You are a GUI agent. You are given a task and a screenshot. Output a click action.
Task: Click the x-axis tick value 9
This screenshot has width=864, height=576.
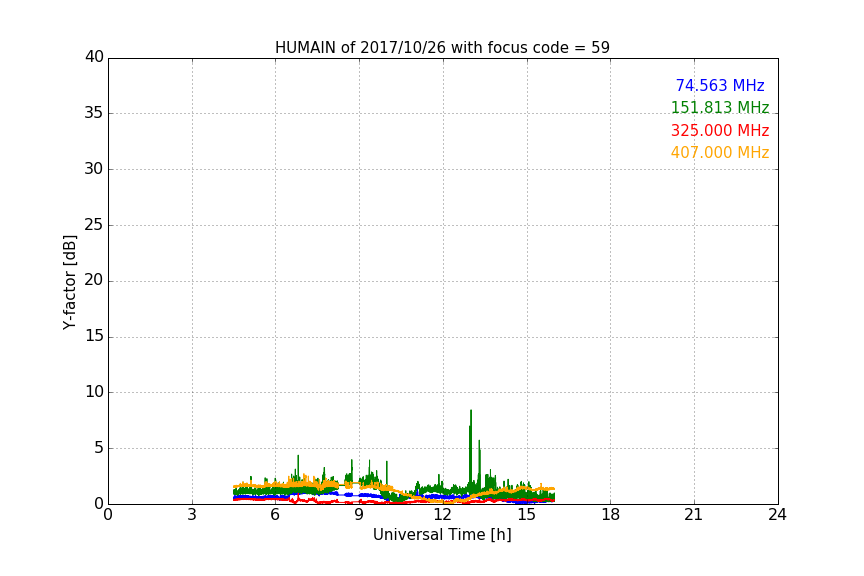[x=359, y=515]
